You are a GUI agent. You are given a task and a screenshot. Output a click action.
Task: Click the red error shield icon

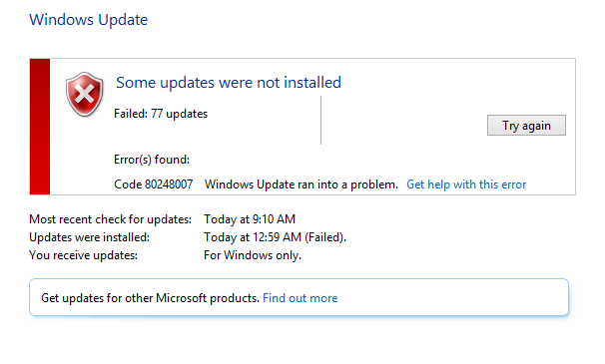pos(85,94)
